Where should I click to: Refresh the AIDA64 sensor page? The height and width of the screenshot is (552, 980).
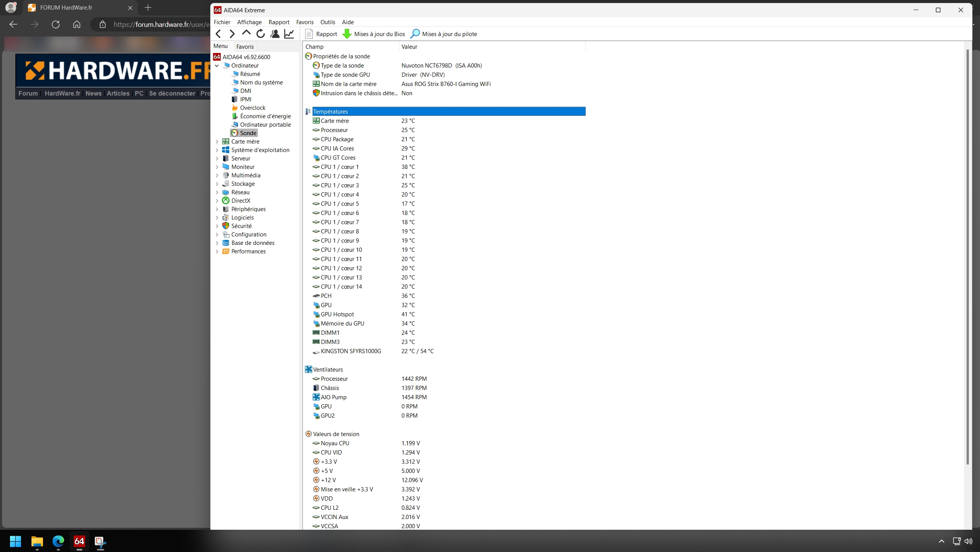(261, 34)
